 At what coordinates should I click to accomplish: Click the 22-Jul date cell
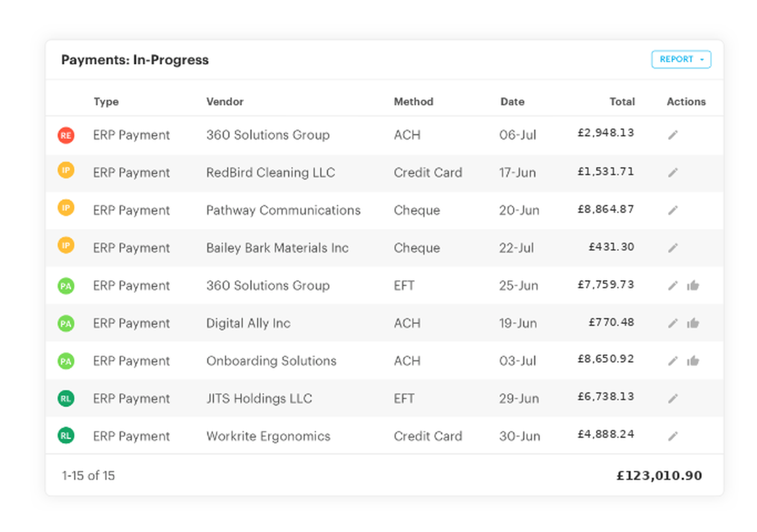(x=516, y=248)
